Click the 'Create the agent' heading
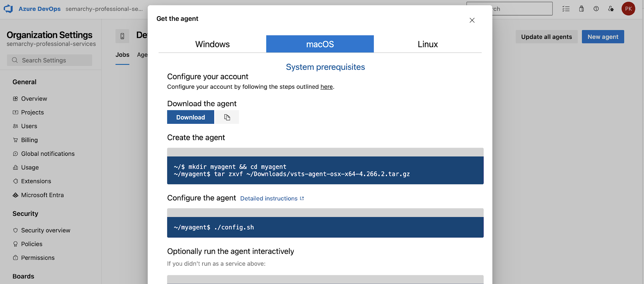Screen dimensions: 644x284 196,138
